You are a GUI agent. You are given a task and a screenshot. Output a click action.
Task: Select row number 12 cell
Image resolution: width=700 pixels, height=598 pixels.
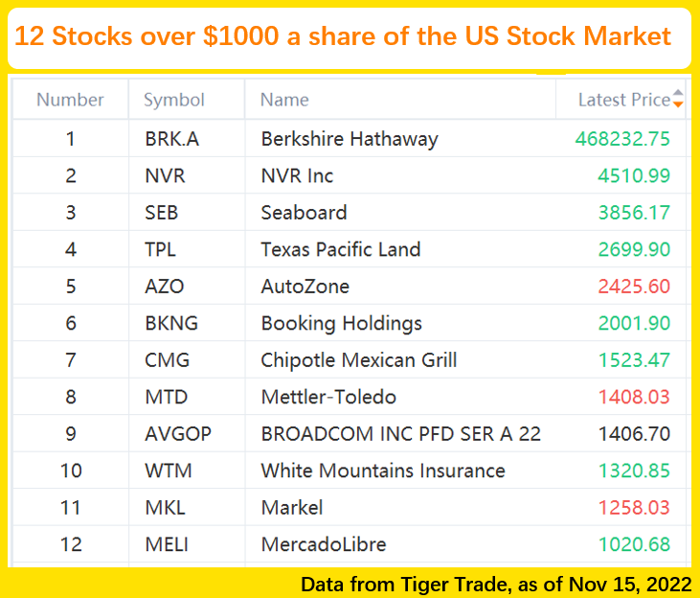[71, 544]
